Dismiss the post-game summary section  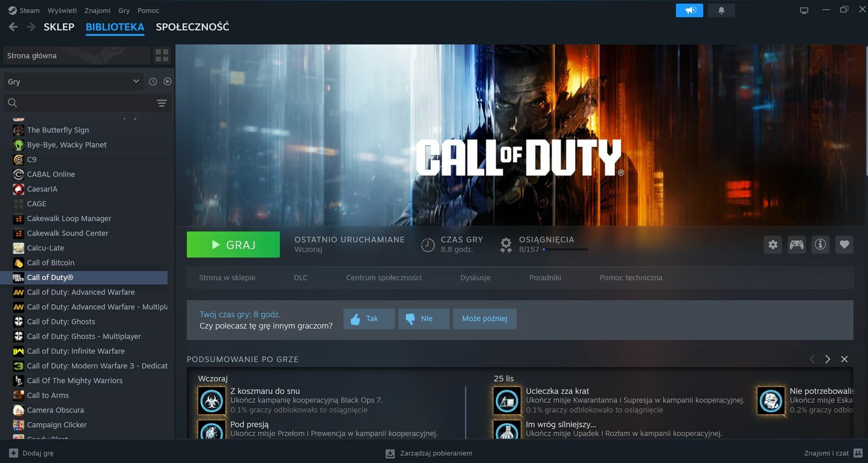coord(844,359)
